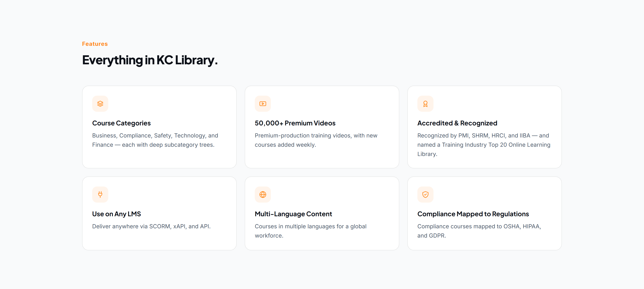This screenshot has height=289, width=644.
Task: Click the Compliance courses mapped to OSHA text
Action: pos(479,231)
